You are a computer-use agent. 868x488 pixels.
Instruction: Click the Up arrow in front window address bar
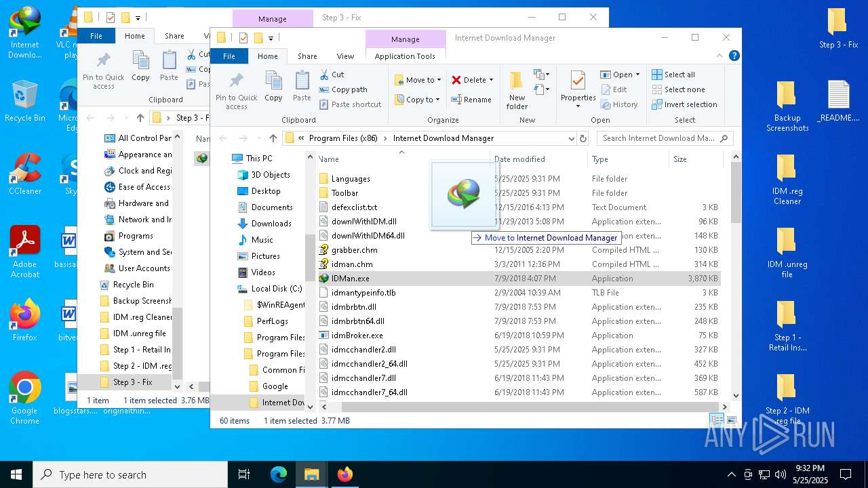(273, 138)
